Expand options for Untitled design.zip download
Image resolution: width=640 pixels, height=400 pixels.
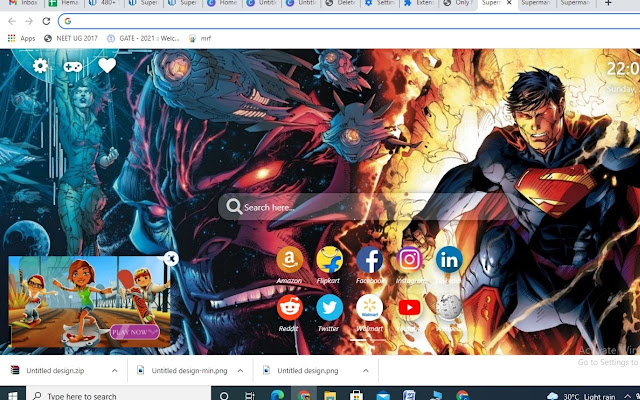115,371
